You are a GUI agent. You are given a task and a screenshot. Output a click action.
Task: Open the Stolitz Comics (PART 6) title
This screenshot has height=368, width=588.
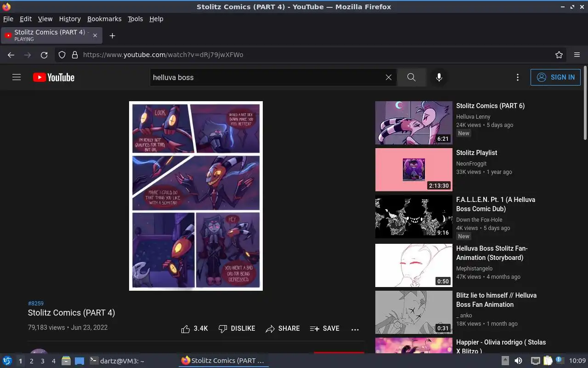coord(490,106)
